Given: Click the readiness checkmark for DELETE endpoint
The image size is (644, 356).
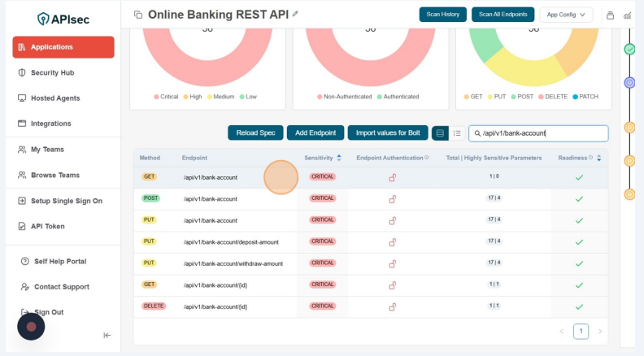Looking at the screenshot, I should [x=579, y=306].
